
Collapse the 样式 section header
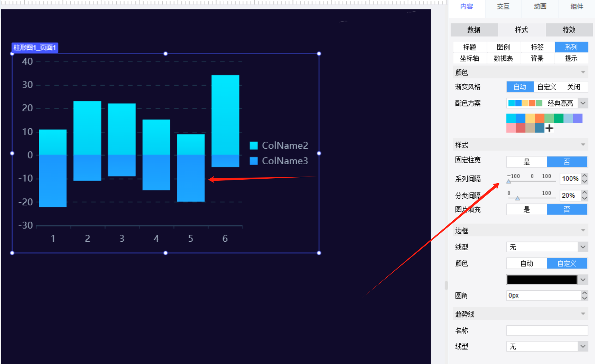point(583,145)
